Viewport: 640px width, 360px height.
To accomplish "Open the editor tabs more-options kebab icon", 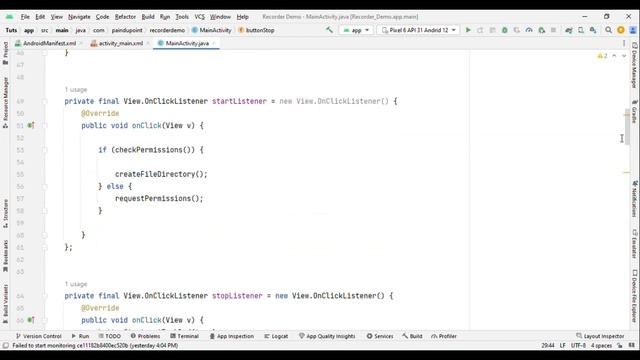I will click(624, 43).
